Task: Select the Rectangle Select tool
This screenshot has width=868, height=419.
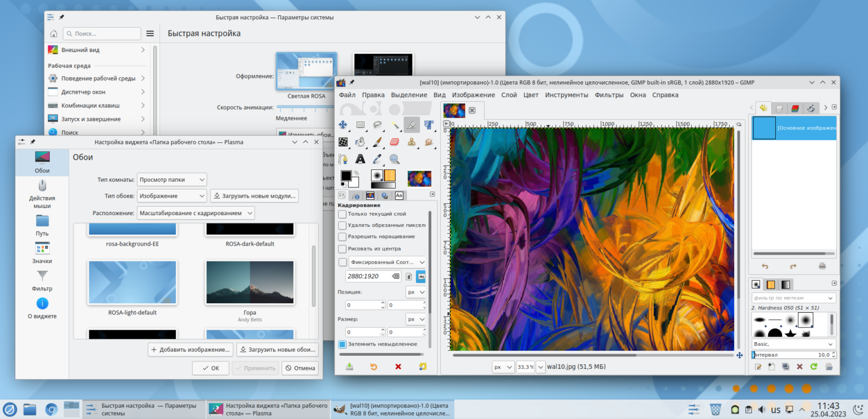Action: point(360,125)
